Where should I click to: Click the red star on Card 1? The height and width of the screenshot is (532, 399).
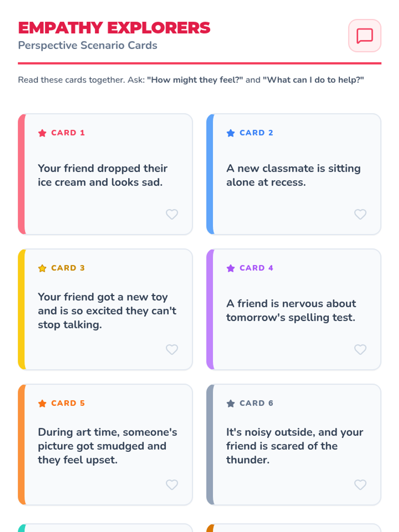[x=42, y=133]
